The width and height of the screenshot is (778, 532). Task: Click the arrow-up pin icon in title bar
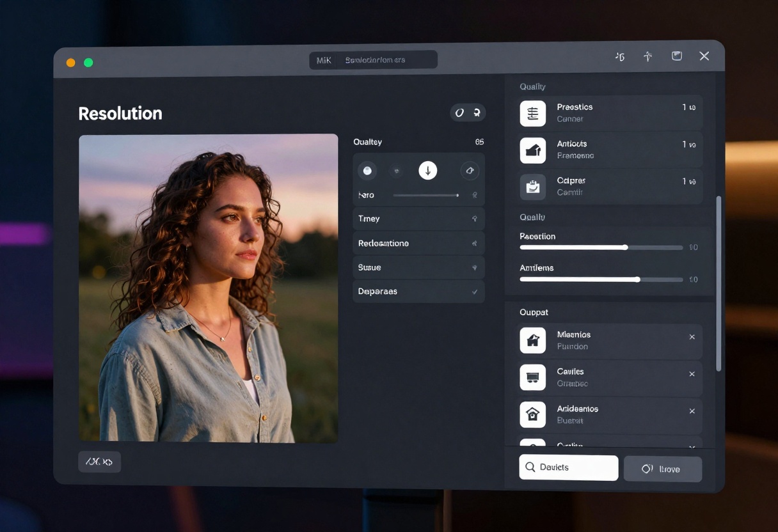pyautogui.click(x=647, y=56)
